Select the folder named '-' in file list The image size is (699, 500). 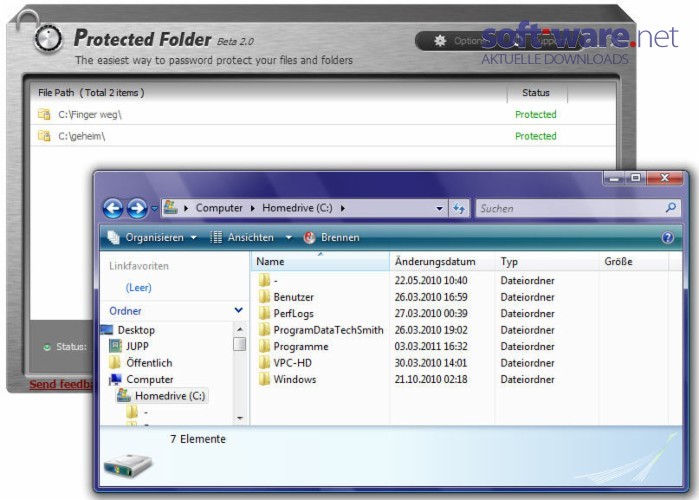click(275, 281)
